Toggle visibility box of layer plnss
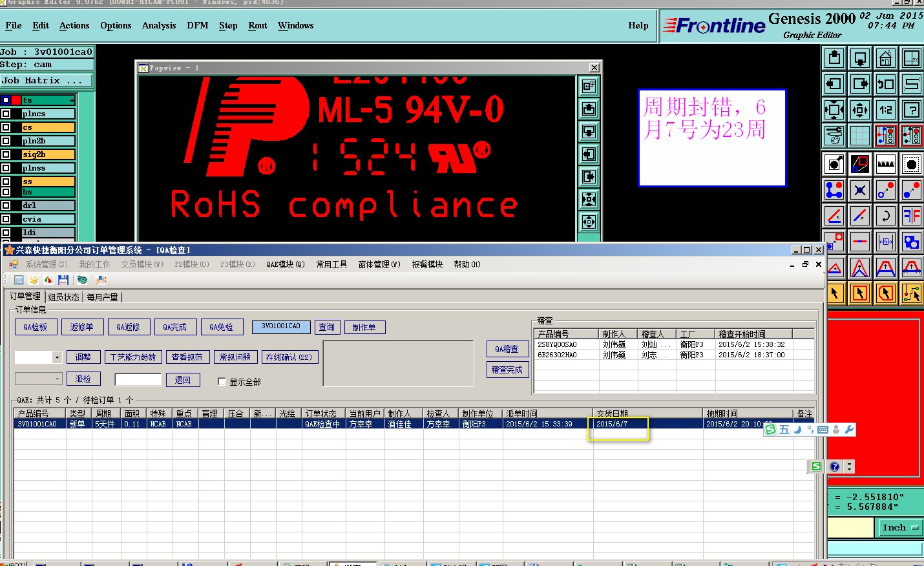924x566 pixels. coord(6,168)
